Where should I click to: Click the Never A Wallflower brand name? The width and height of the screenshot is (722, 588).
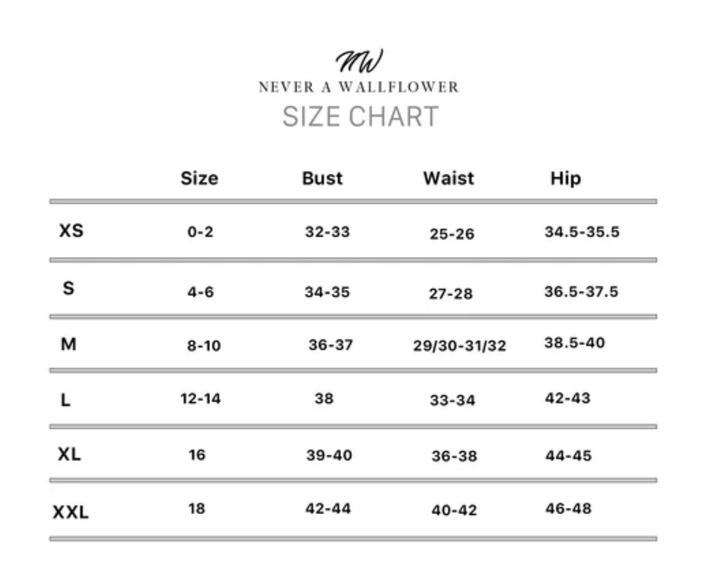coord(359,87)
